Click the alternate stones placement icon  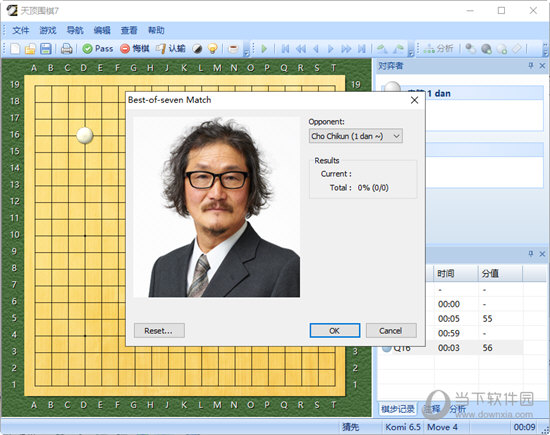471,48
